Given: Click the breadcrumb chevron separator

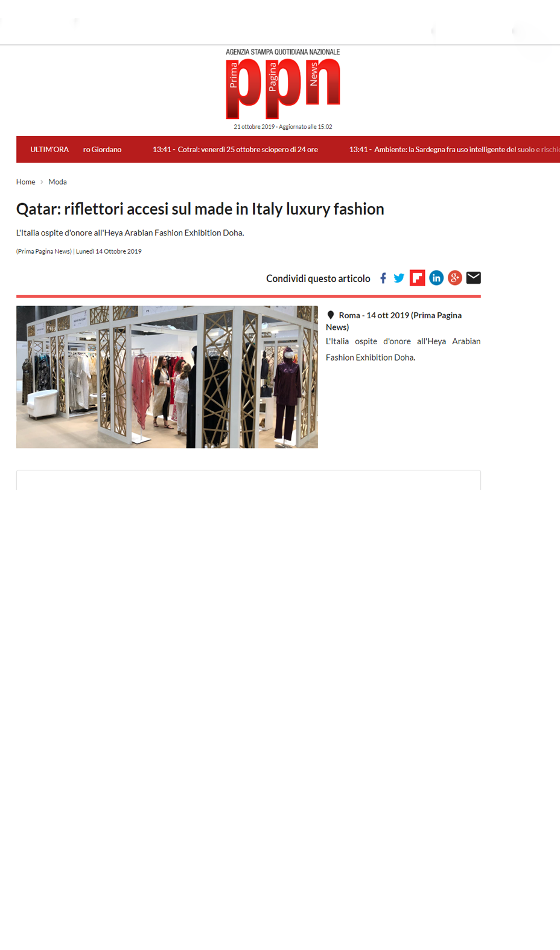Looking at the screenshot, I should (42, 182).
